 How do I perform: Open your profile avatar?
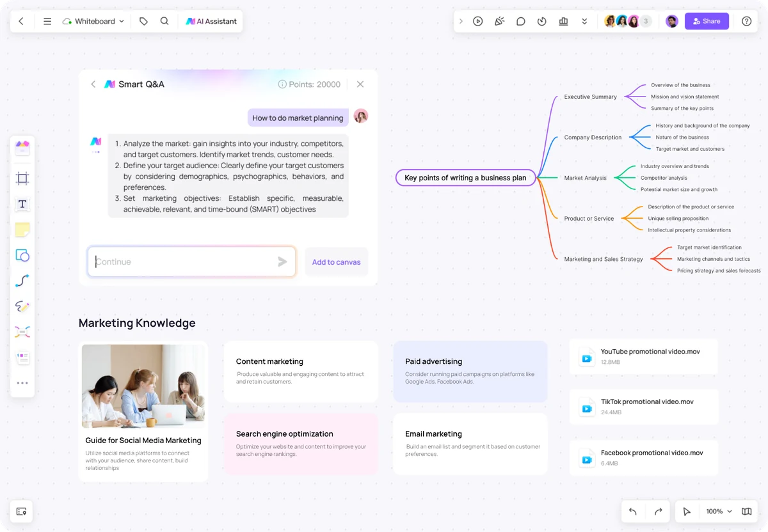pos(671,21)
